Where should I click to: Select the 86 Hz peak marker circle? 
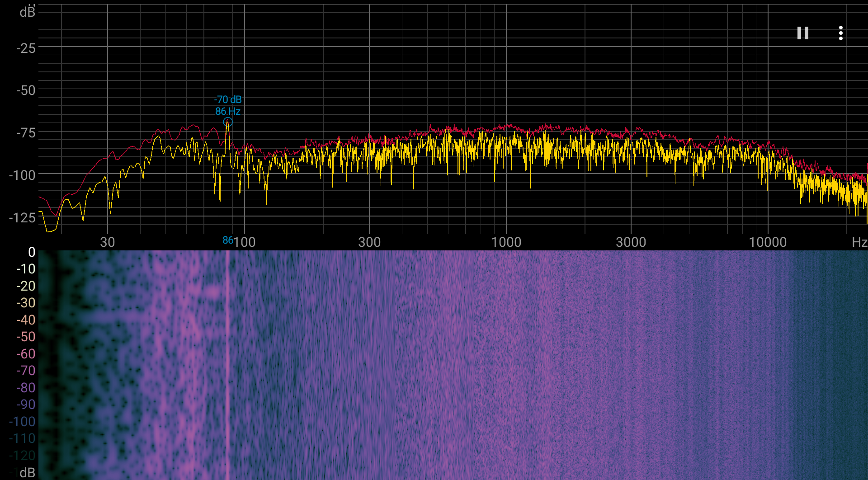coord(228,122)
